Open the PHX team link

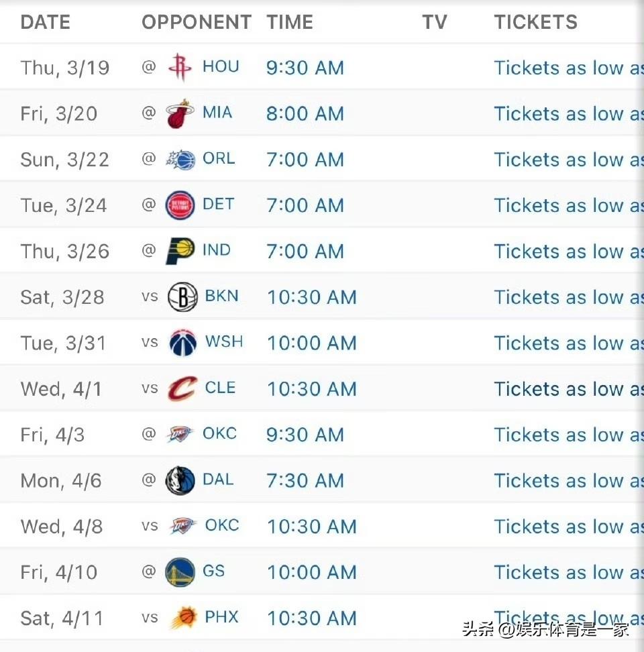coord(221,617)
